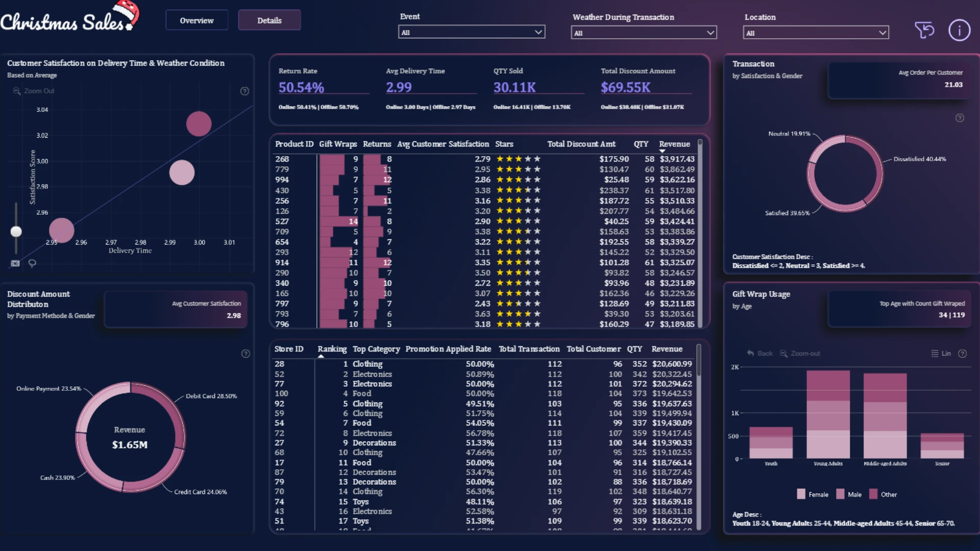Click the star rating for product 268
The height and width of the screenshot is (551, 980).
[518, 159]
